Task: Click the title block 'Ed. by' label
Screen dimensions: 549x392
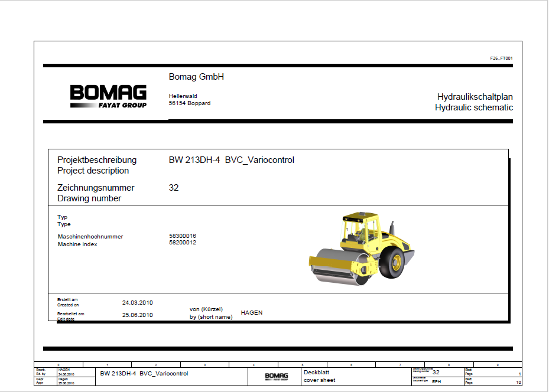Action: [x=41, y=374]
